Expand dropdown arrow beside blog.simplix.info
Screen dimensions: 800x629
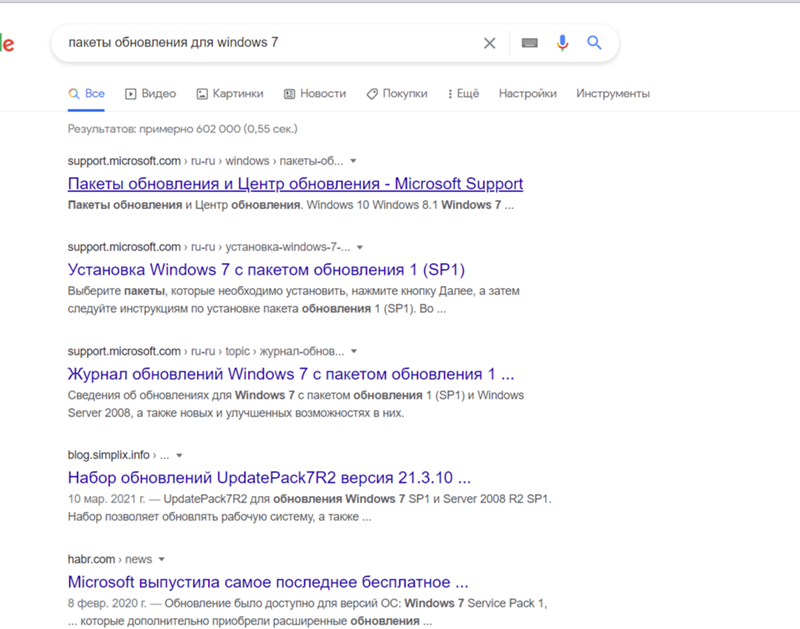pyautogui.click(x=179, y=456)
